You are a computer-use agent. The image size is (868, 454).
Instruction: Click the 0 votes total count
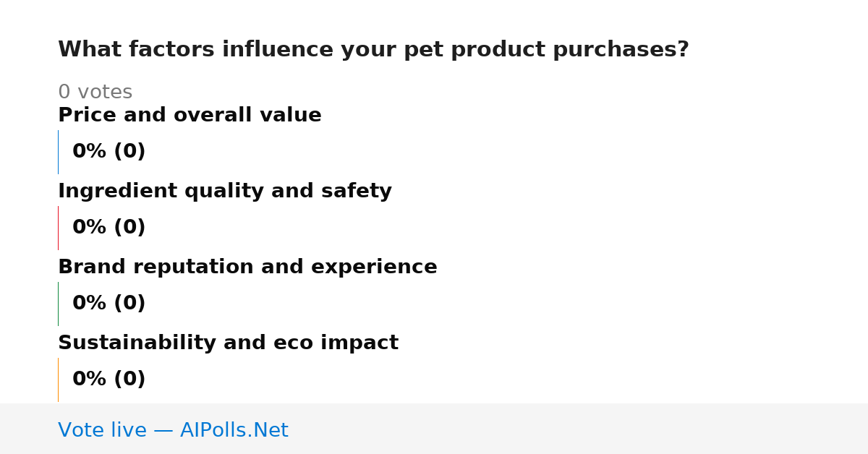(95, 93)
